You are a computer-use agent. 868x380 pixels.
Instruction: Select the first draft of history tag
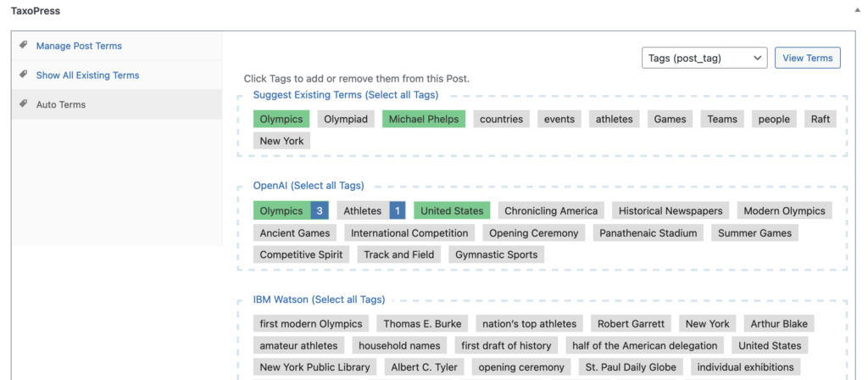pyautogui.click(x=507, y=346)
